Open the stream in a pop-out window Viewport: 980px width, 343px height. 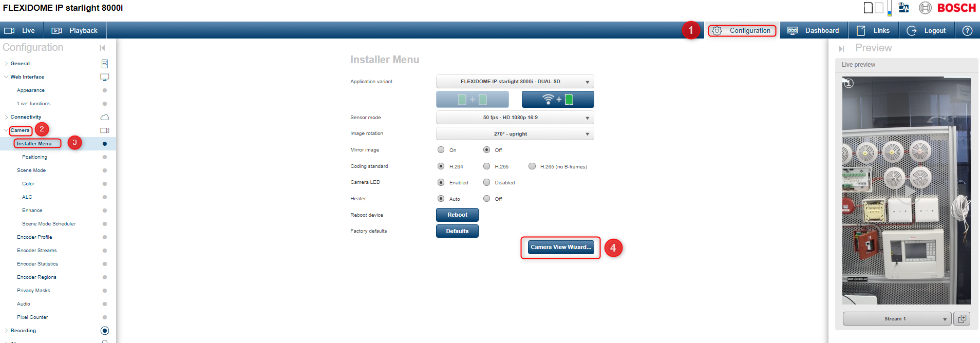pos(962,319)
